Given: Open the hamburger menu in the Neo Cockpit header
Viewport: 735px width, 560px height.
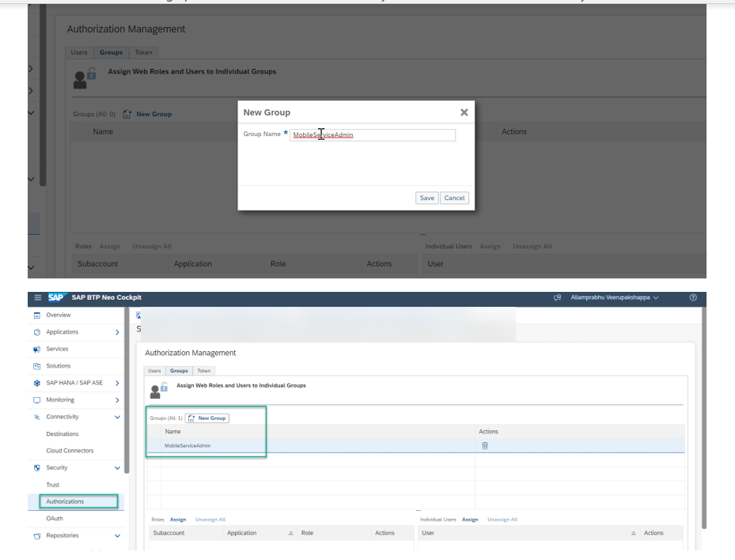Looking at the screenshot, I should coord(37,297).
